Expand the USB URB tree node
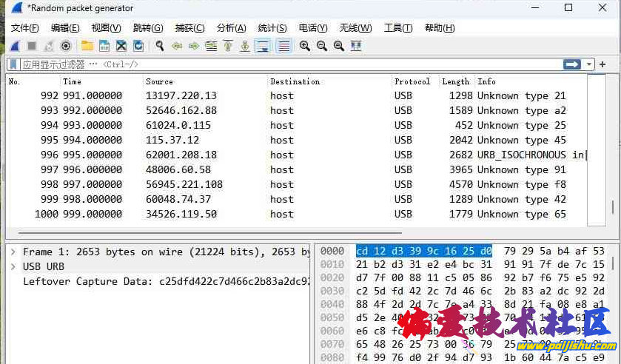 (13, 266)
